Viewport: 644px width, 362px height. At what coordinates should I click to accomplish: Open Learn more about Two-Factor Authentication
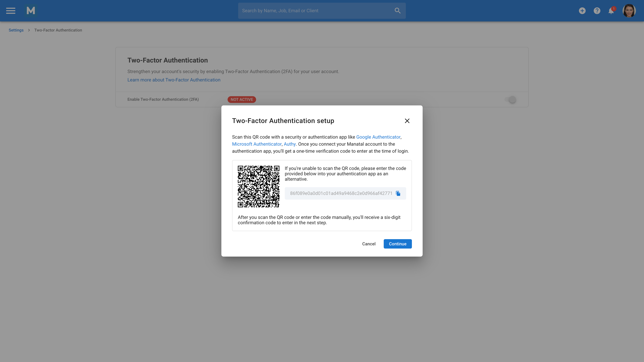pos(174,80)
